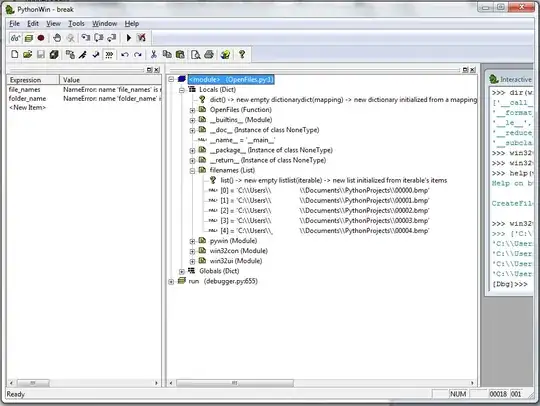Click the Open file folder icon
Screen dimensions: 540x406
(28, 54)
